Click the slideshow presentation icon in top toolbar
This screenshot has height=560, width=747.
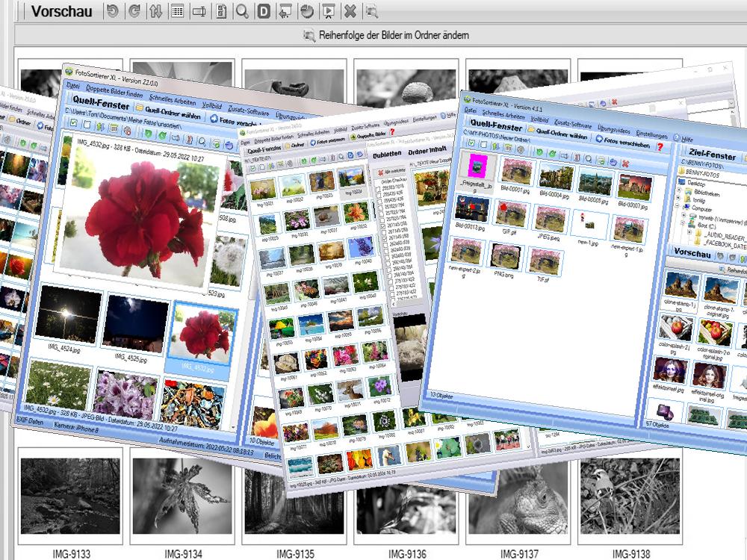(328, 11)
